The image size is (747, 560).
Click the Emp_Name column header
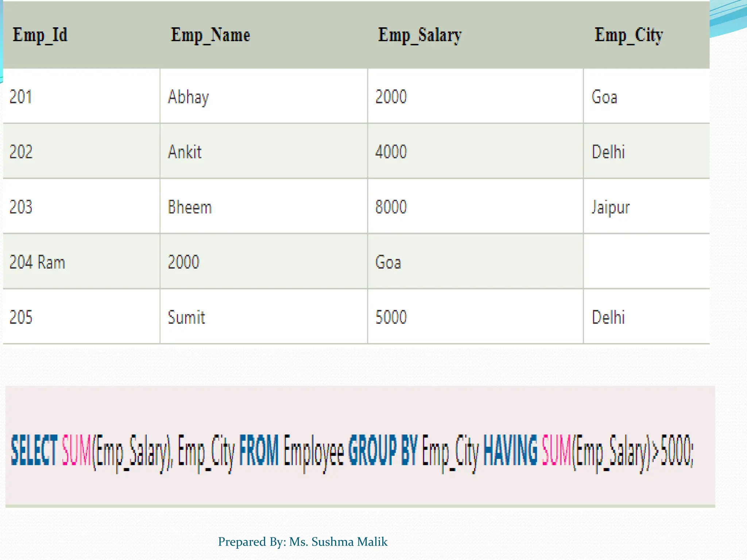pos(210,35)
